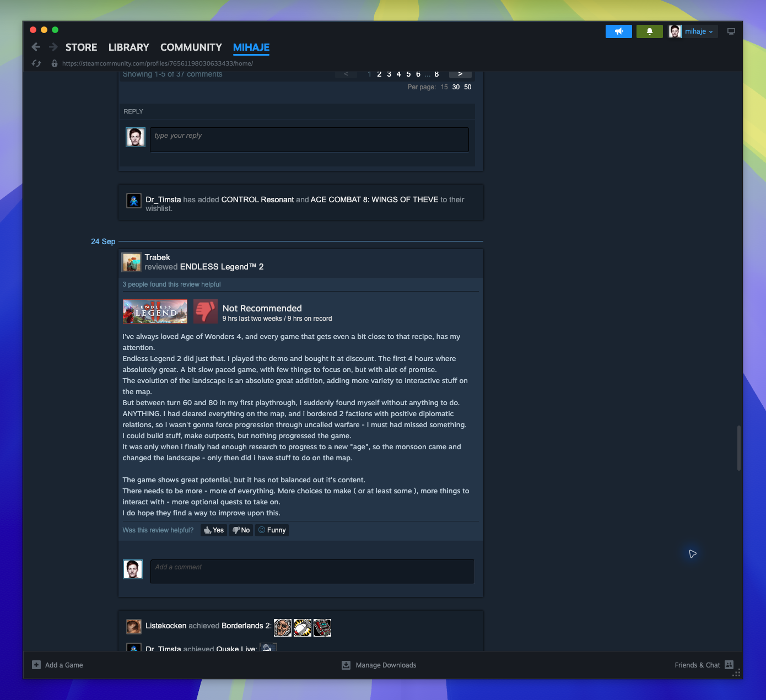Rate the review unhelpful with No

241,530
